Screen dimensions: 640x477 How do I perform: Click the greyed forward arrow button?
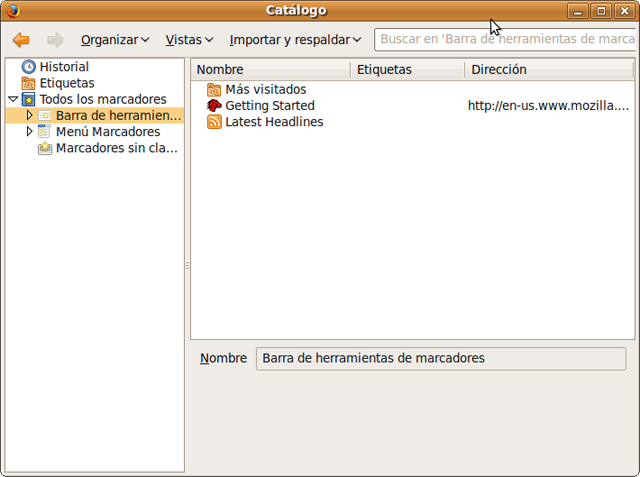[x=55, y=40]
